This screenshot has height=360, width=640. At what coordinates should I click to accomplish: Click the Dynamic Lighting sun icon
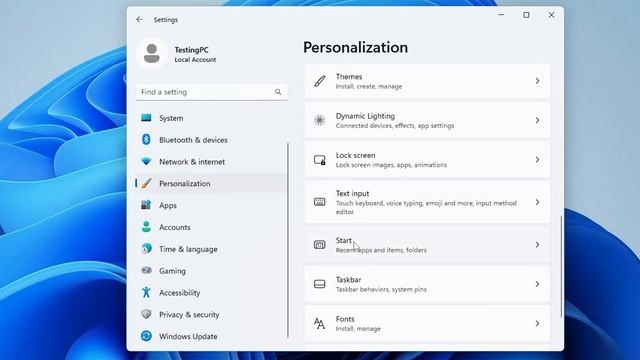click(320, 120)
